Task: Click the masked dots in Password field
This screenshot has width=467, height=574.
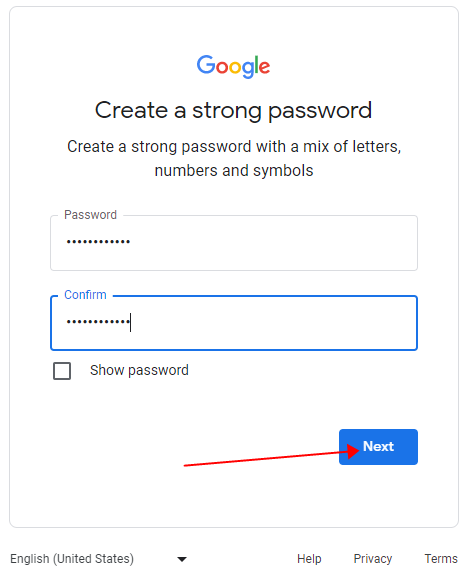Action: (x=98, y=242)
